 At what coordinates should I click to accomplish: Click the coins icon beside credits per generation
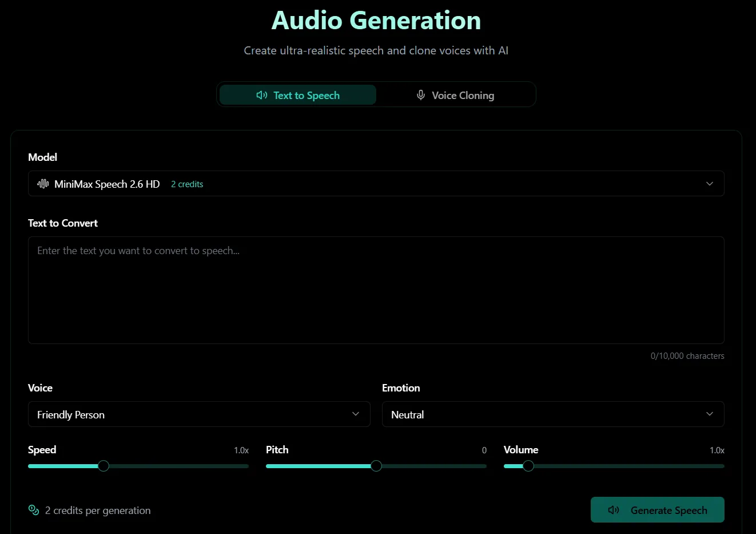coord(34,510)
